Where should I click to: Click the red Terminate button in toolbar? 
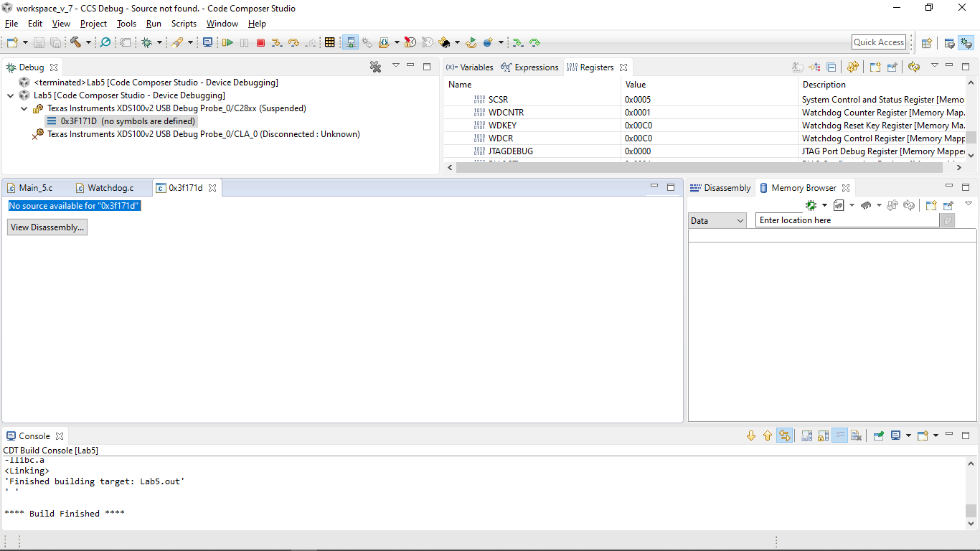[x=260, y=42]
